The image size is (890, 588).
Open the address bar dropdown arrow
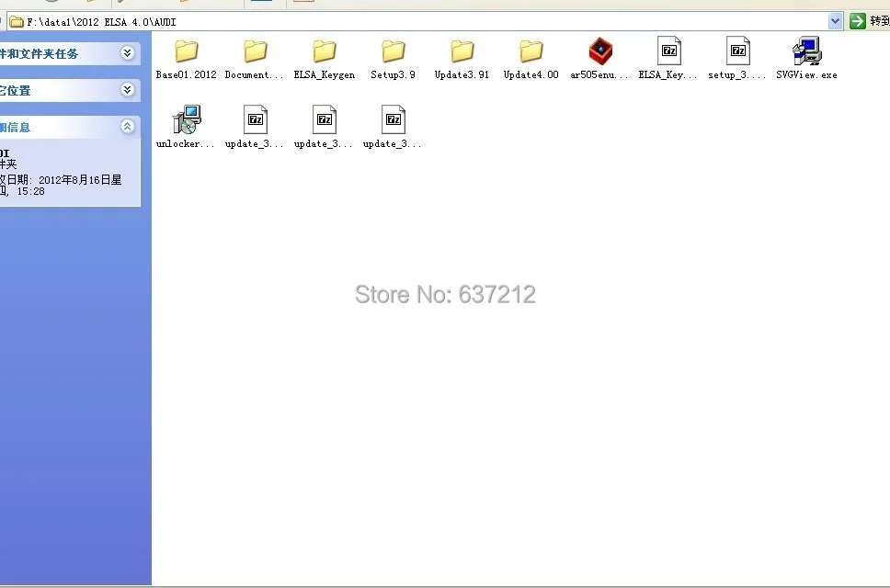coord(835,21)
